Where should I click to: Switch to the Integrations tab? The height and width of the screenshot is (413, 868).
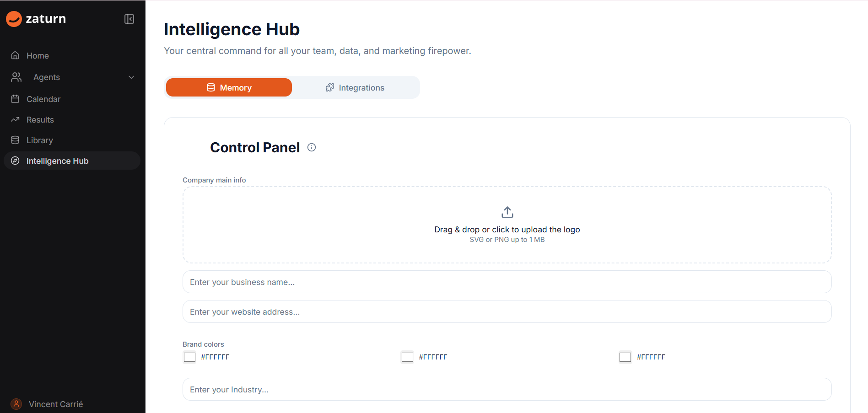tap(355, 87)
